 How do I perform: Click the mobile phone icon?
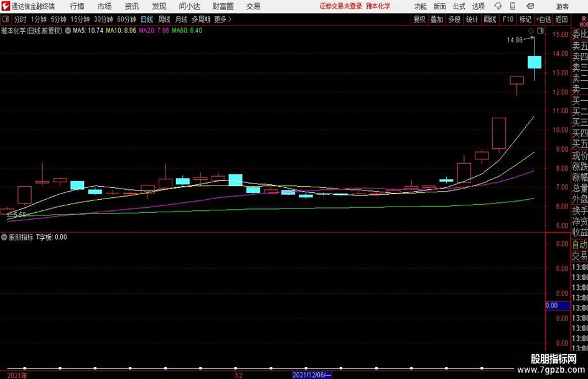[x=513, y=6]
